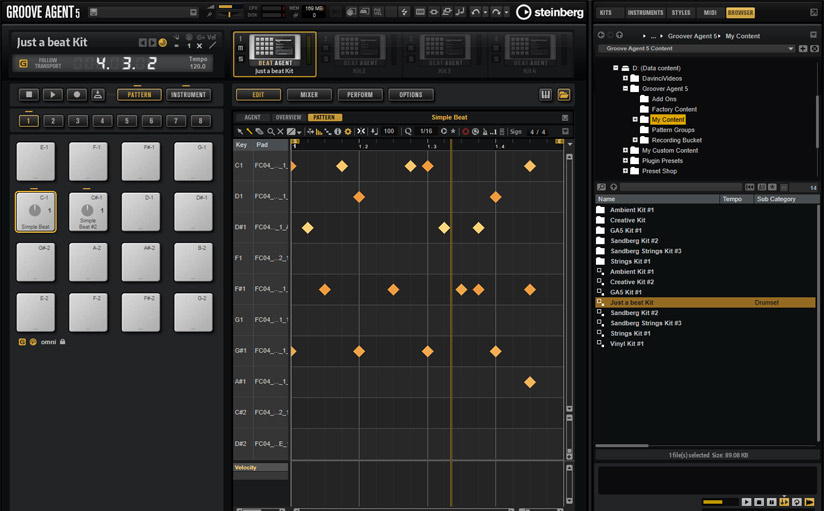Select pad group 3 button
The image size is (824, 511).
click(x=78, y=121)
